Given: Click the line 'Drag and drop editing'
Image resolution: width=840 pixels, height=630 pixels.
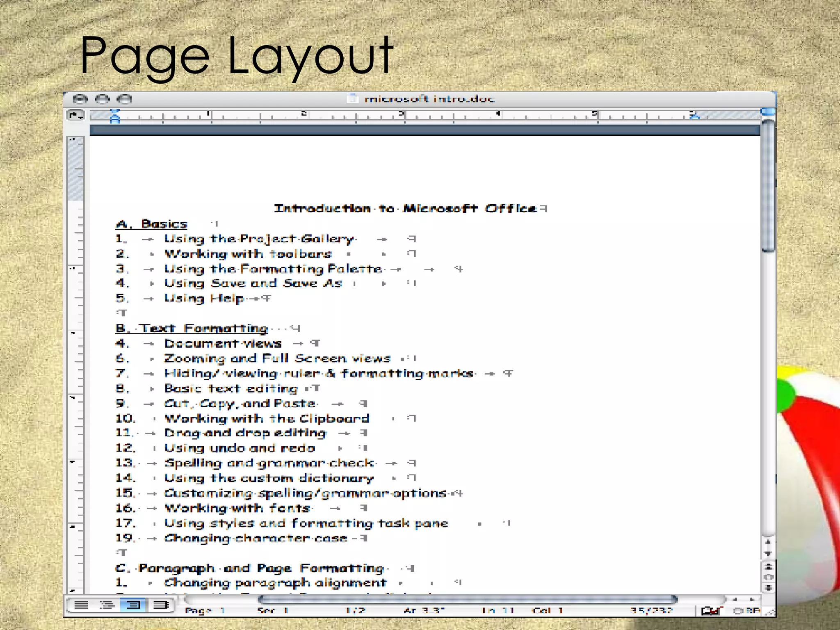Looking at the screenshot, I should pos(245,433).
